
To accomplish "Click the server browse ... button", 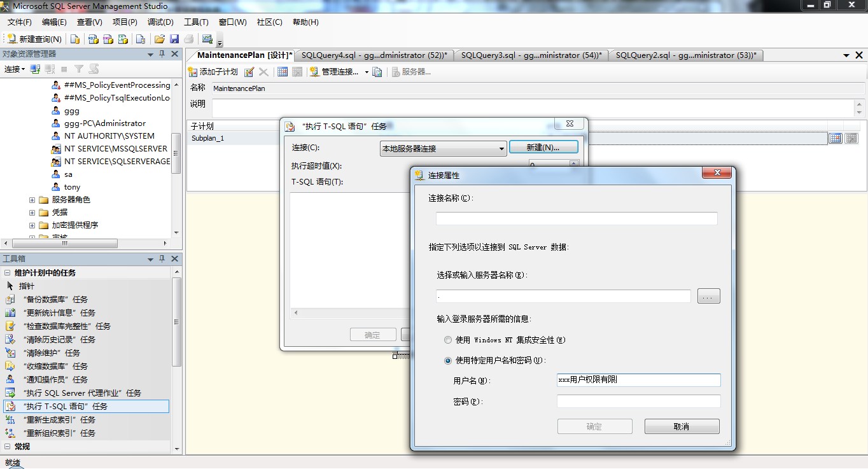I will [x=709, y=296].
